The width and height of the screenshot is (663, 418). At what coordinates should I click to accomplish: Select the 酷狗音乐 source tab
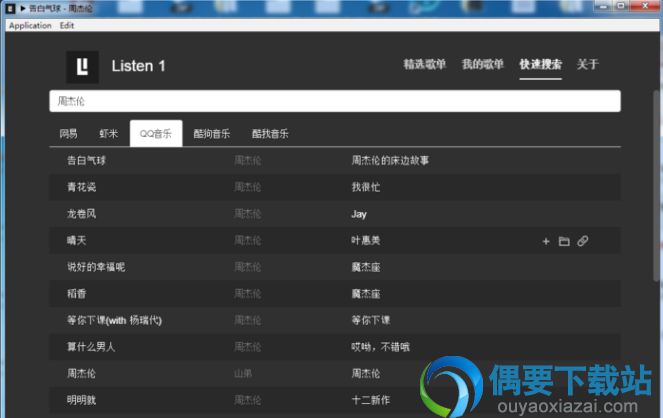coord(212,134)
